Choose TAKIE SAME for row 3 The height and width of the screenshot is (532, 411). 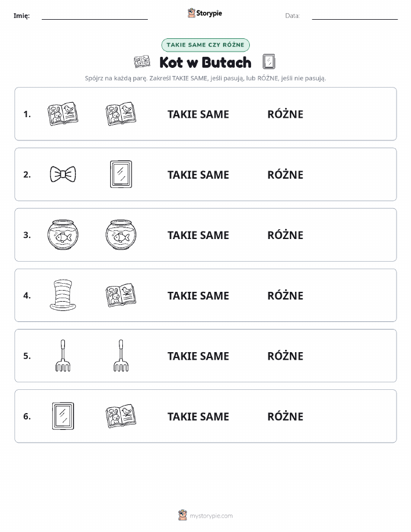coord(198,235)
